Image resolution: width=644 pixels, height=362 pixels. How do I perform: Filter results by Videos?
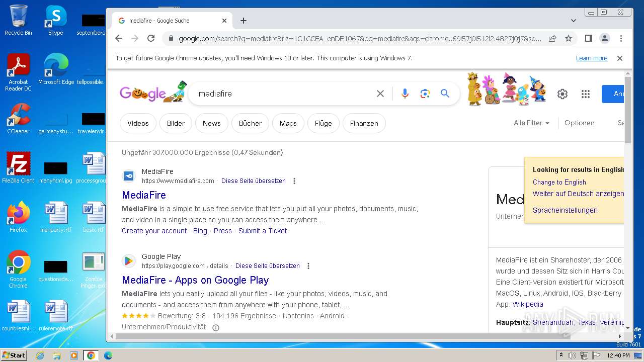(138, 123)
